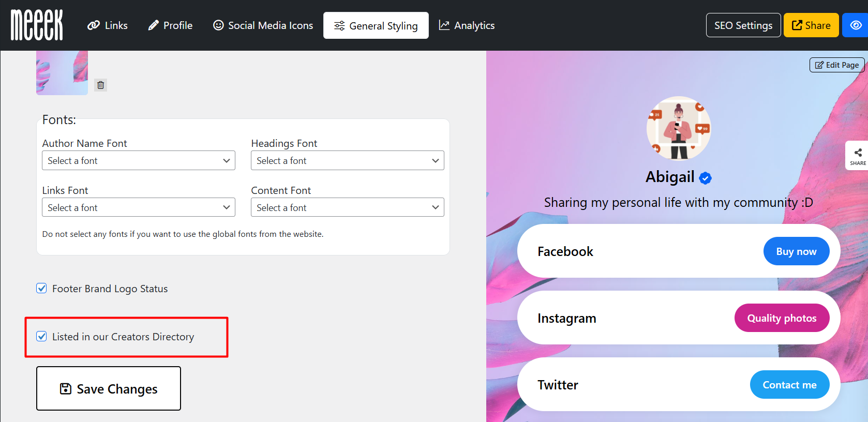Click the background image thumbnail

tap(62, 73)
